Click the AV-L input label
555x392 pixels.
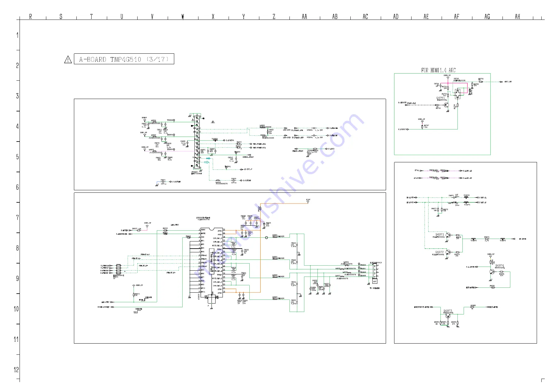416,170
